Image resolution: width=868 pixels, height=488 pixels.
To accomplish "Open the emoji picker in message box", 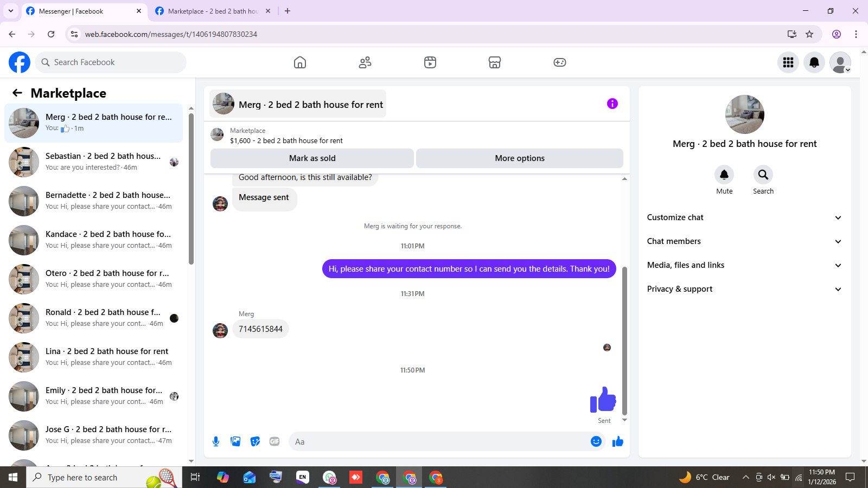I will (x=596, y=441).
